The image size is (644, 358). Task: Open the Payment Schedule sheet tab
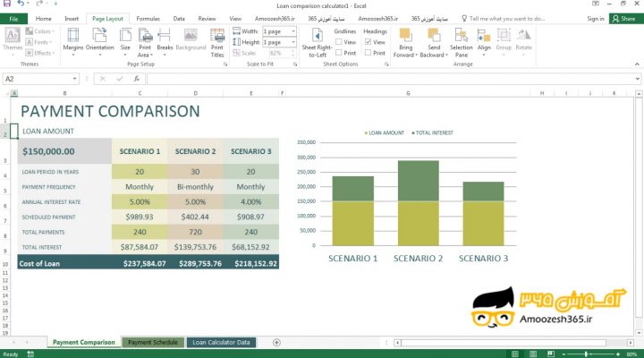(x=153, y=343)
